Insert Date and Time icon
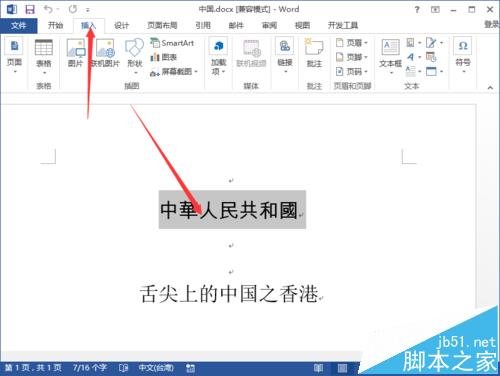This screenshot has width=500, height=376. coord(431,57)
